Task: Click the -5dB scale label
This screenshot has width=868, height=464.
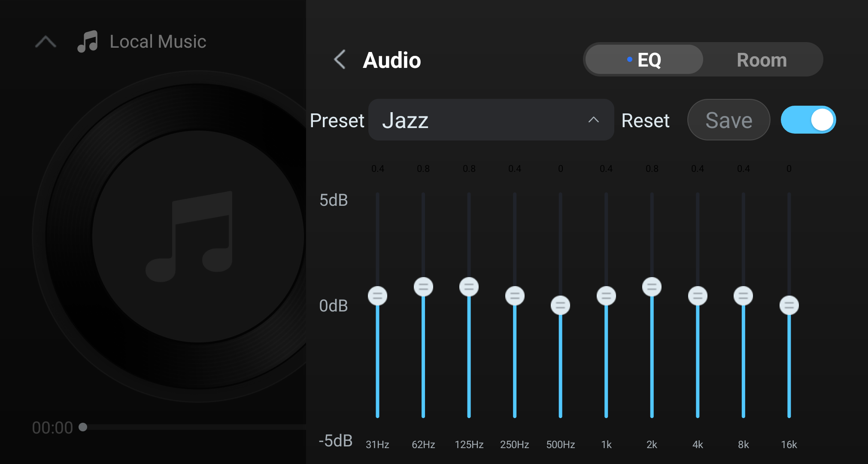Action: [335, 441]
